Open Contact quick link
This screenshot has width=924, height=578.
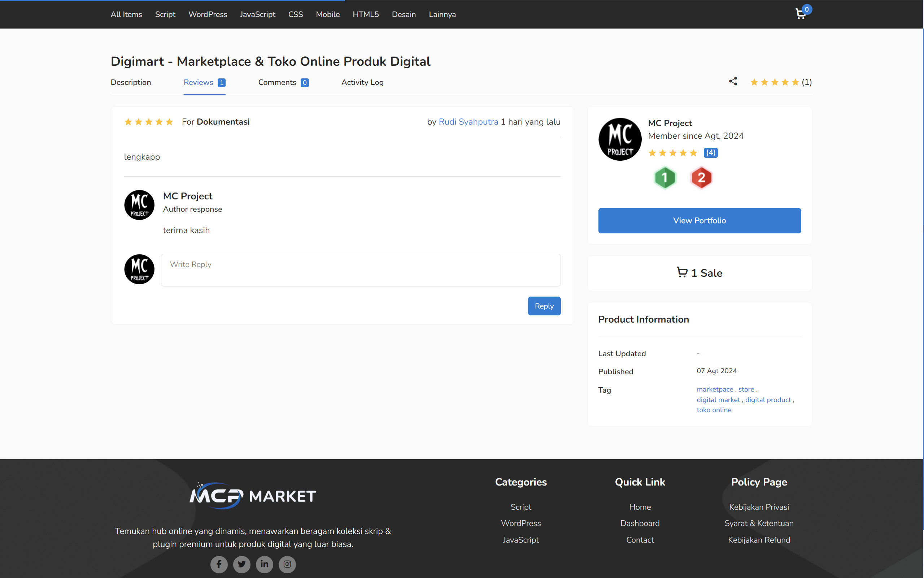640,540
